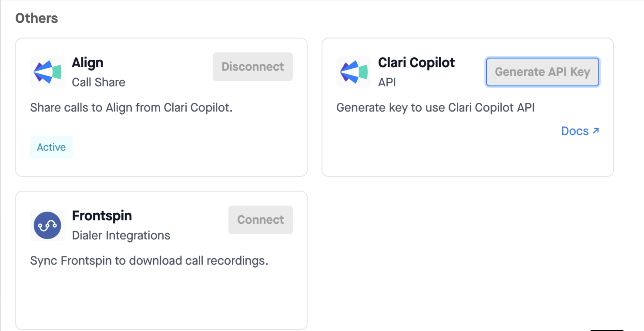
Task: Click the Active status badge
Action: coord(51,147)
